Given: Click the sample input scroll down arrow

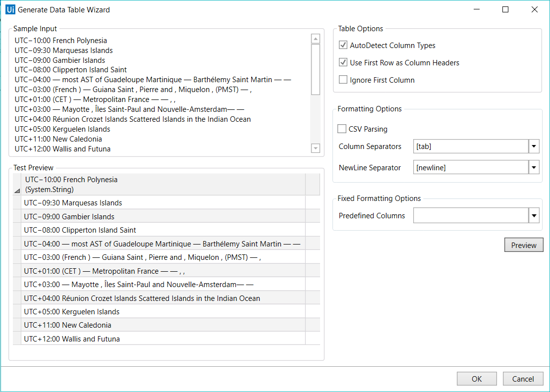Looking at the screenshot, I should 316,148.
